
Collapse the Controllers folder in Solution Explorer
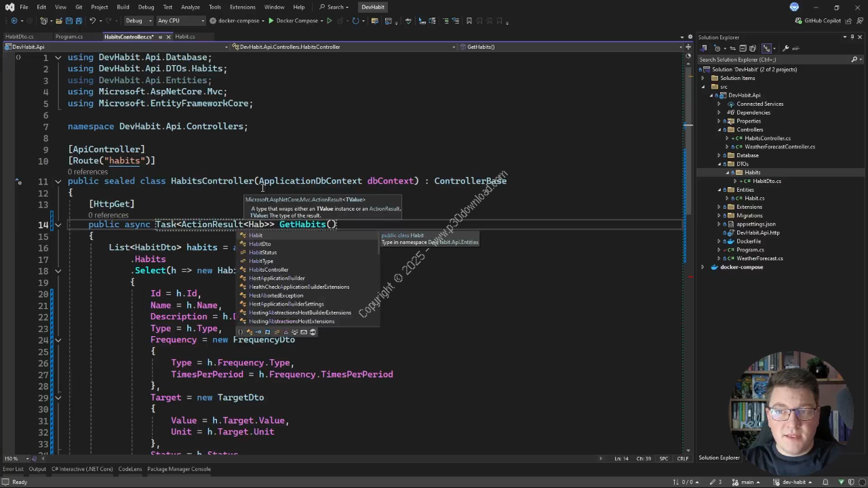pos(719,129)
